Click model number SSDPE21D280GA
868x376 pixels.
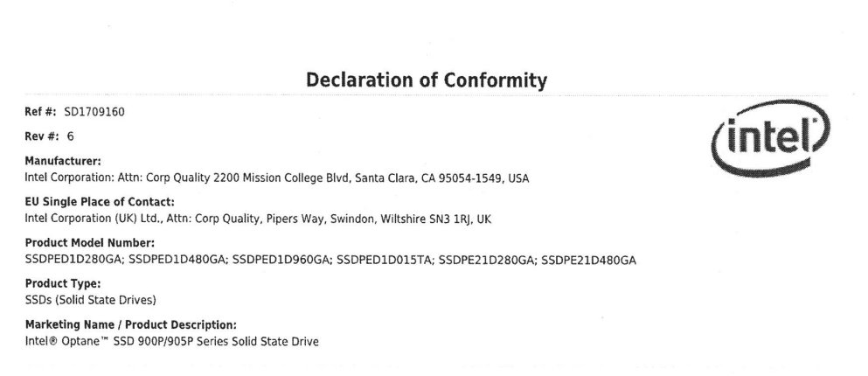click(488, 260)
